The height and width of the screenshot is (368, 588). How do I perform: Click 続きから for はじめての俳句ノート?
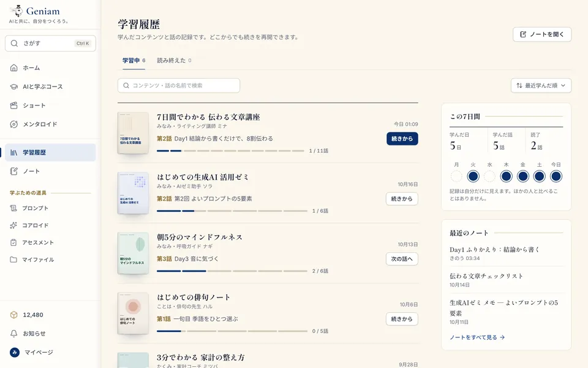[402, 319]
